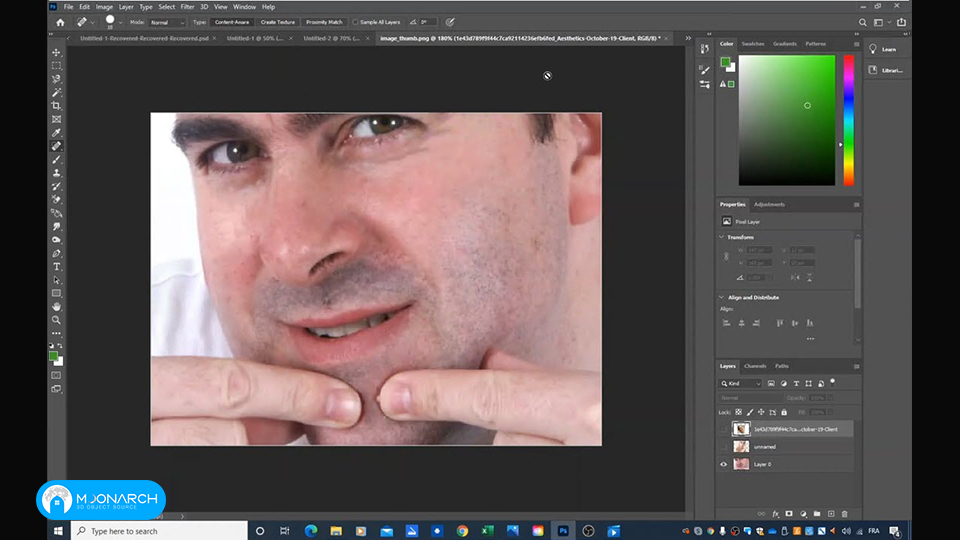Click the Home icon in options bar
Image resolution: width=960 pixels, height=540 pixels.
pyautogui.click(x=60, y=23)
